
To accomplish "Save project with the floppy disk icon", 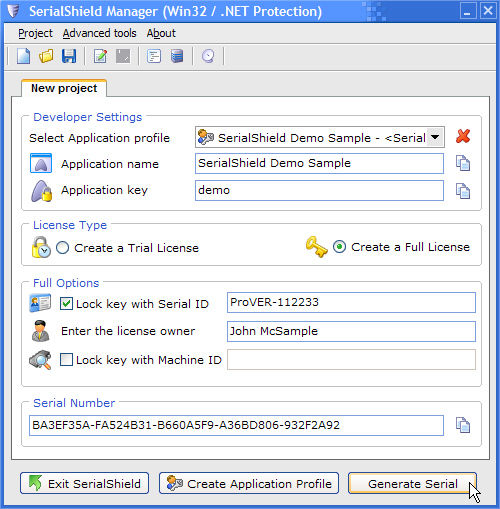I will tap(69, 56).
